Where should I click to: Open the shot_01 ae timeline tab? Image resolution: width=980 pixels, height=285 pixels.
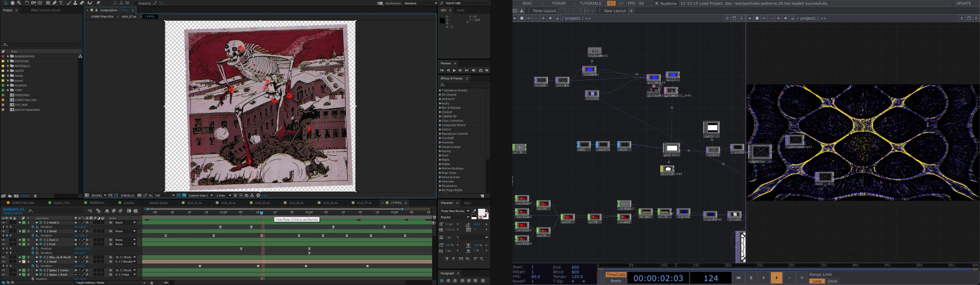(x=194, y=203)
